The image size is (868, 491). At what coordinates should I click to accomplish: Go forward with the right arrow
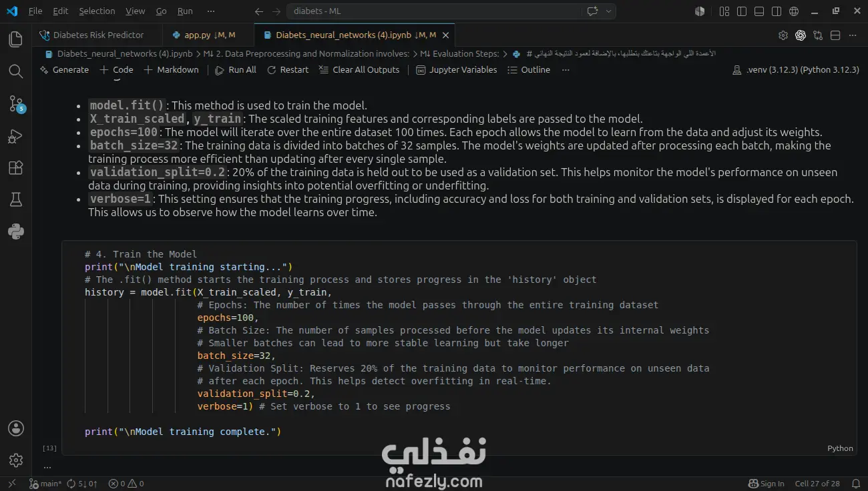[276, 11]
